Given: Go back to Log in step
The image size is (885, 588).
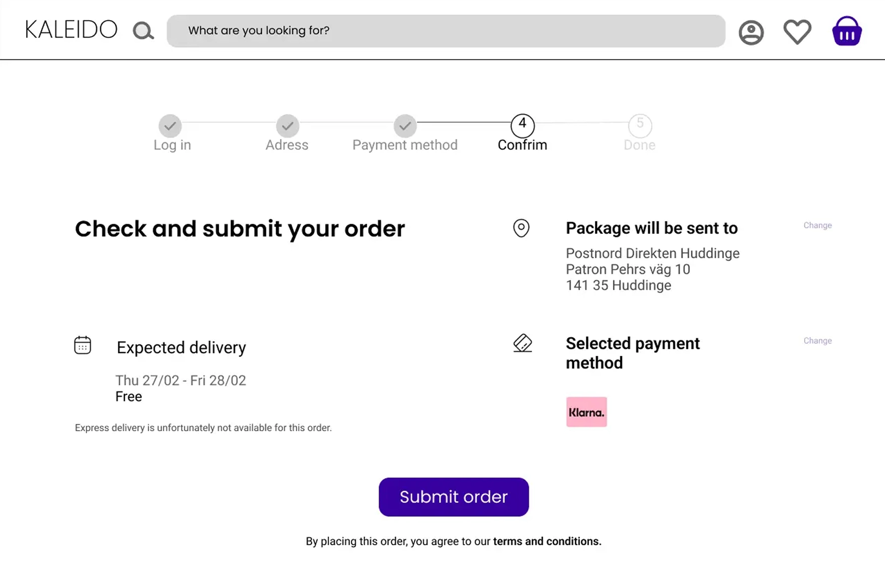Looking at the screenshot, I should point(170,126).
